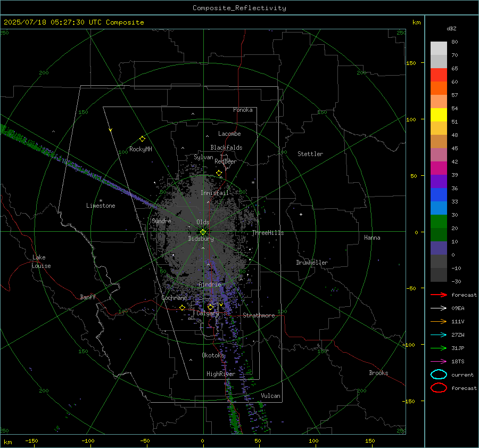This screenshot has width=479, height=448.
Task: Click the Didsbury town label
Action: click(x=201, y=239)
